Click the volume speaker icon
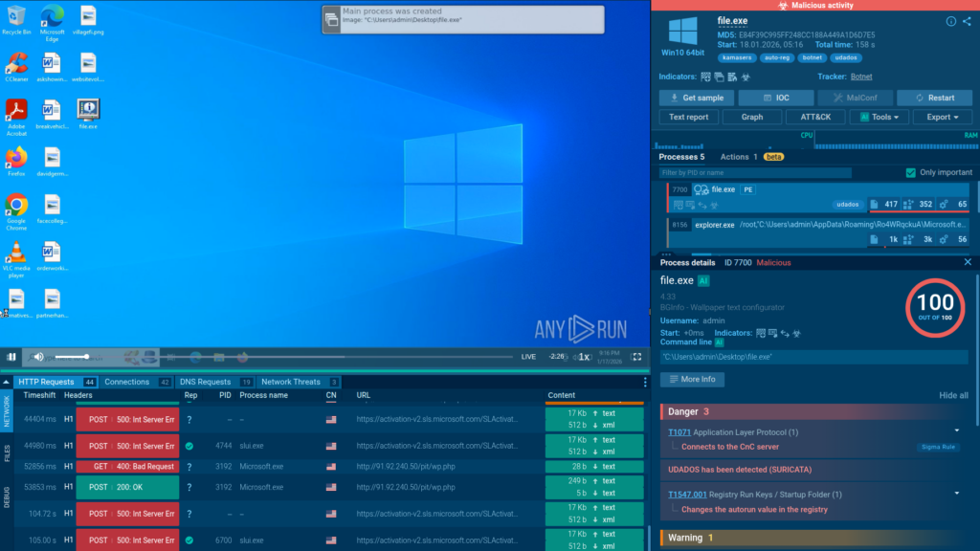The height and width of the screenshot is (551, 980). click(38, 357)
